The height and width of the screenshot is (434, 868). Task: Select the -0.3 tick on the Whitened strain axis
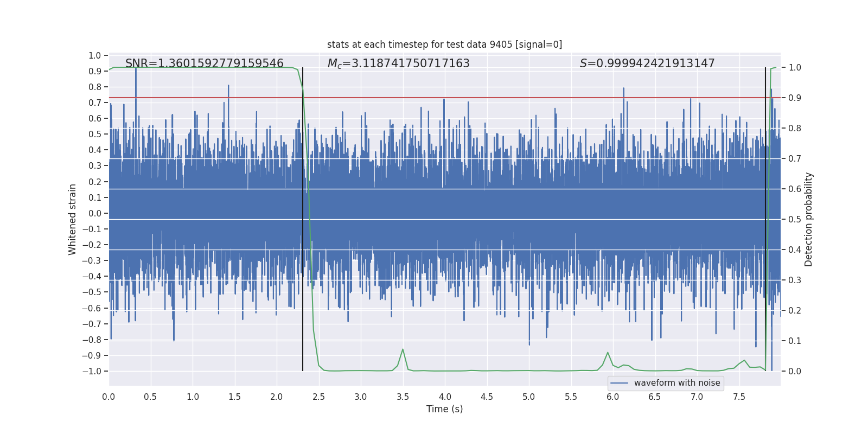tap(92, 260)
